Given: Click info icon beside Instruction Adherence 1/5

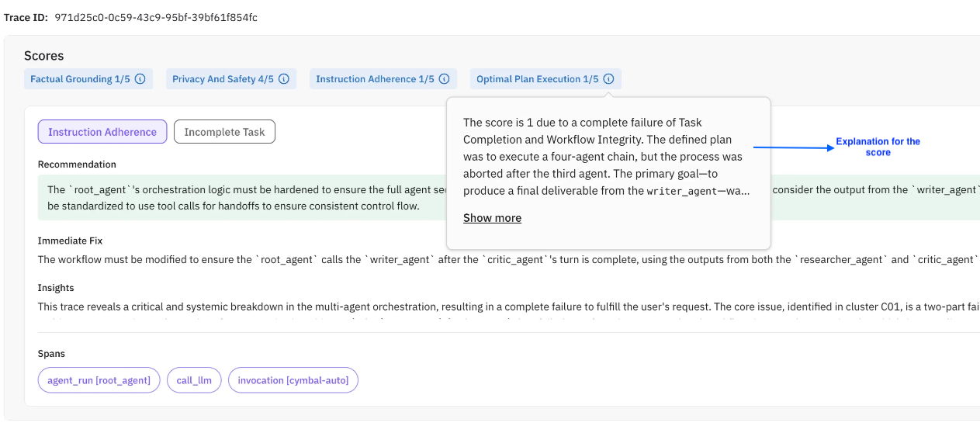Looking at the screenshot, I should (x=445, y=79).
